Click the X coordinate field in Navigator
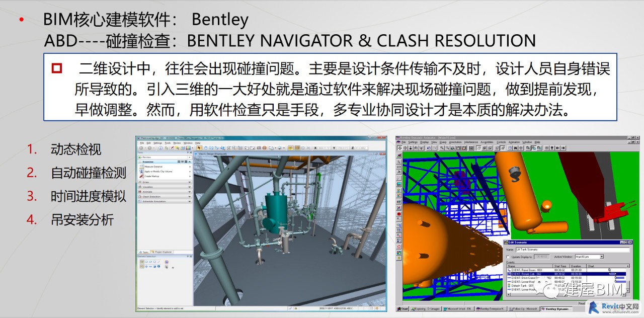The height and width of the screenshot is (318, 644). (x=324, y=148)
